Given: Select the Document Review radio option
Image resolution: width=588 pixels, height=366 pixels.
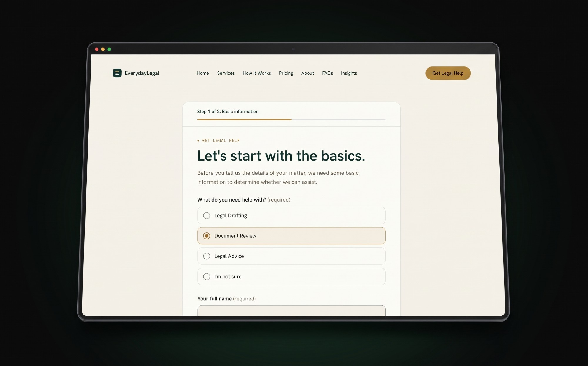Looking at the screenshot, I should [291, 236].
